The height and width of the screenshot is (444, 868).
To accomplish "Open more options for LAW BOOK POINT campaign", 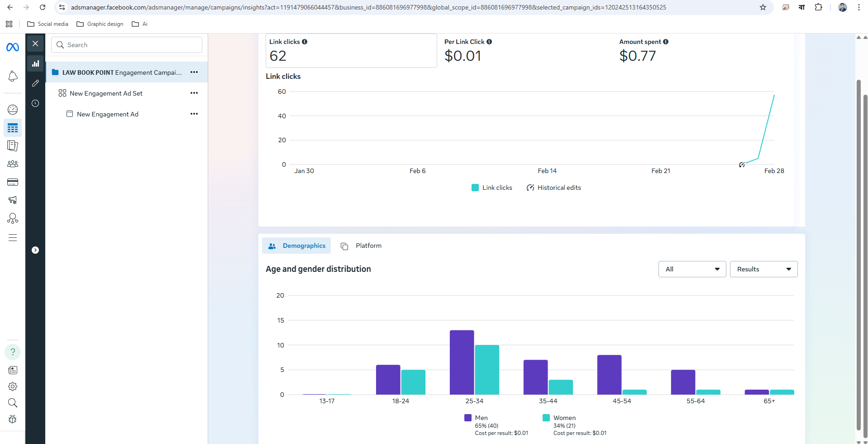I will pos(194,72).
